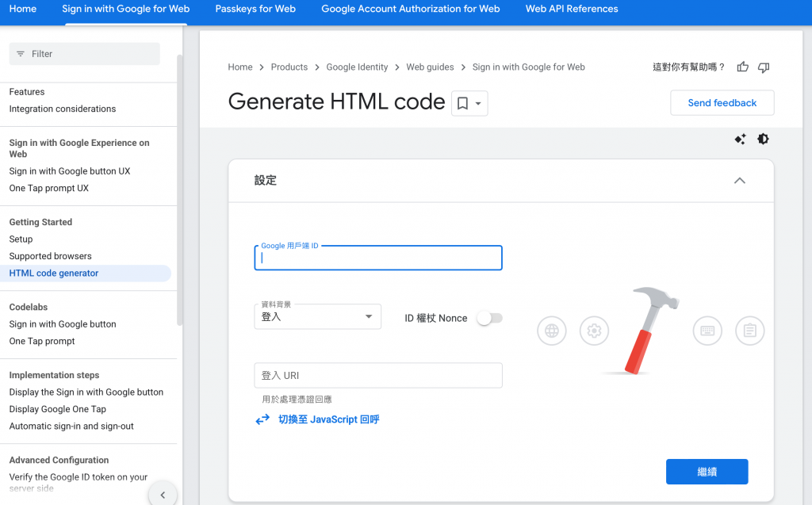Enable the ID 權杖 Nonce toggle
This screenshot has height=505, width=812.
coord(489,318)
